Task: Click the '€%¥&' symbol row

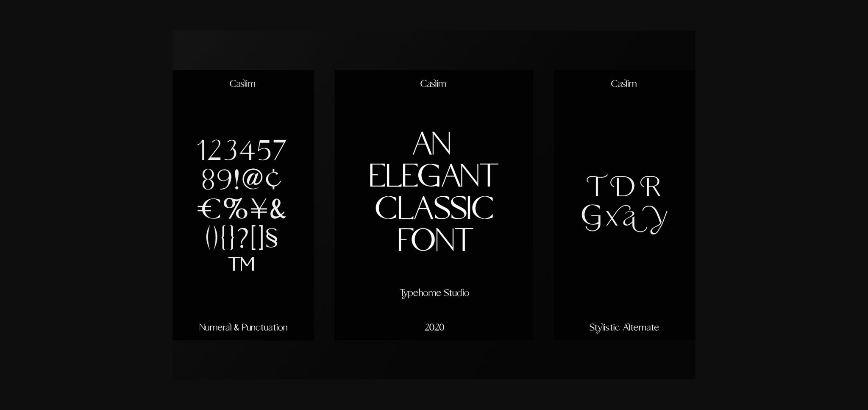Action: tap(242, 209)
